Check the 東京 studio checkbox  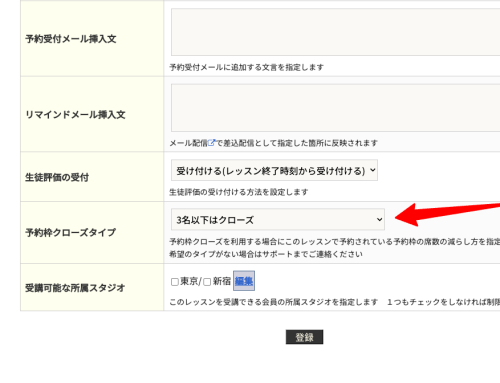[x=175, y=282]
